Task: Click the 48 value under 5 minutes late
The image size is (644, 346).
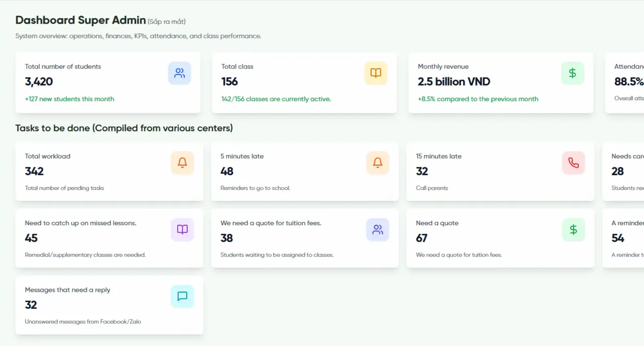Action: click(x=227, y=171)
